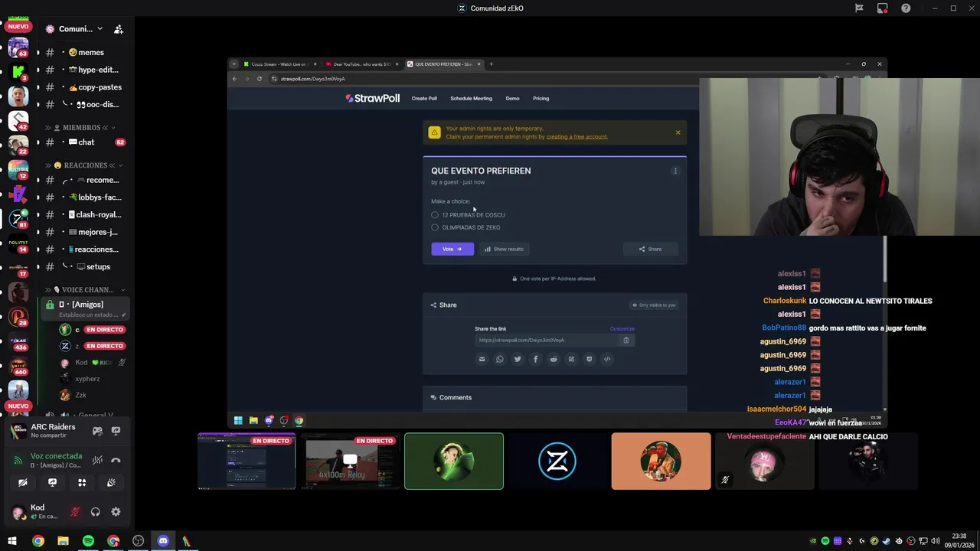Disconnect from voice with hang-up icon
The image size is (980, 551).
coord(116,460)
